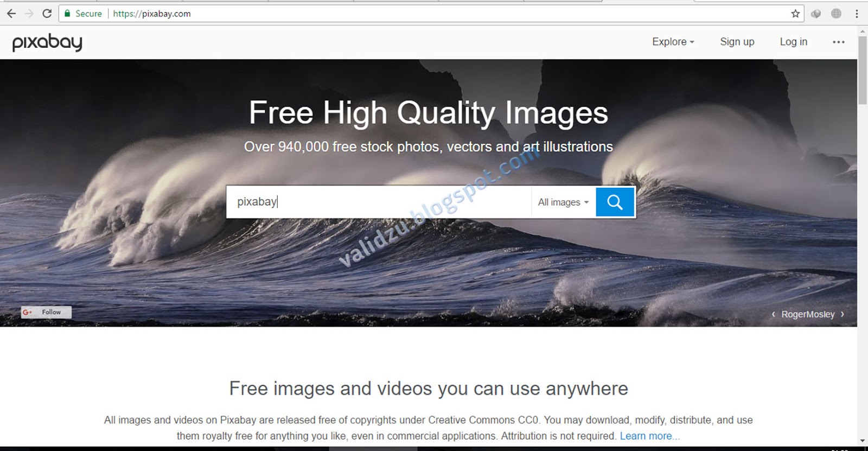Screen dimensions: 868x451
Task: Click the page vertical scrollbar thumb
Action: tap(863, 71)
